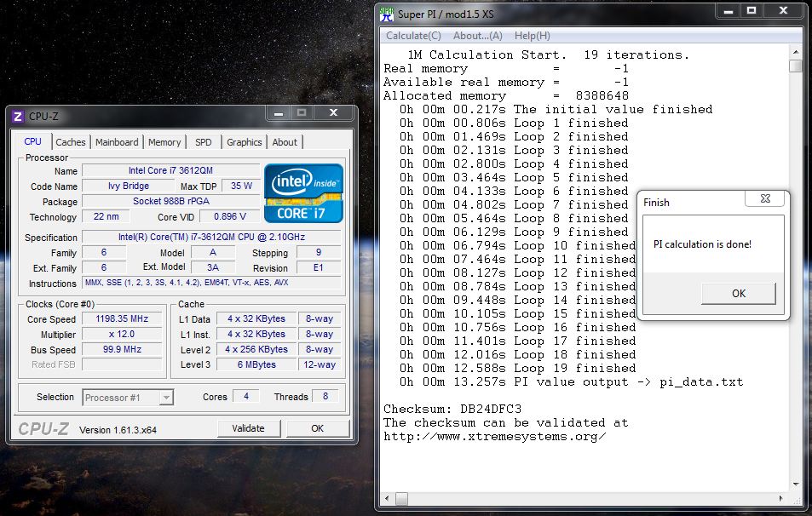Click the Core VID value '0.896 V'
This screenshot has width=812, height=516.
tap(230, 216)
